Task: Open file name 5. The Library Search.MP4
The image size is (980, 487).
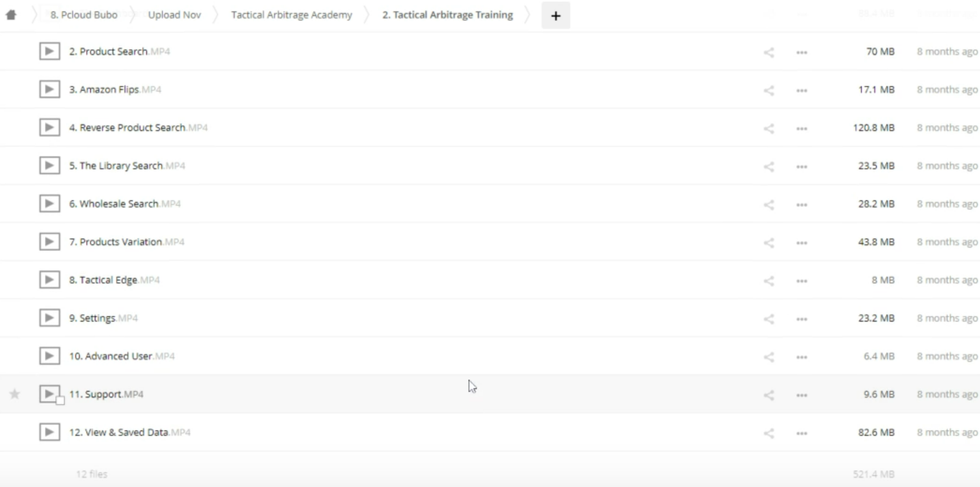Action: point(127,165)
